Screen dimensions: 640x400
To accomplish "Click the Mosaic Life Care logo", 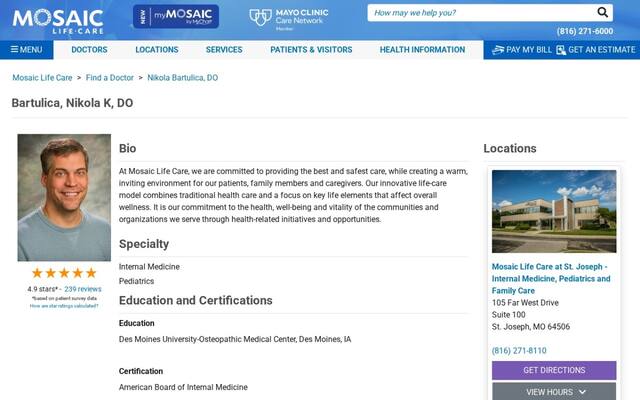I will pyautogui.click(x=58, y=21).
